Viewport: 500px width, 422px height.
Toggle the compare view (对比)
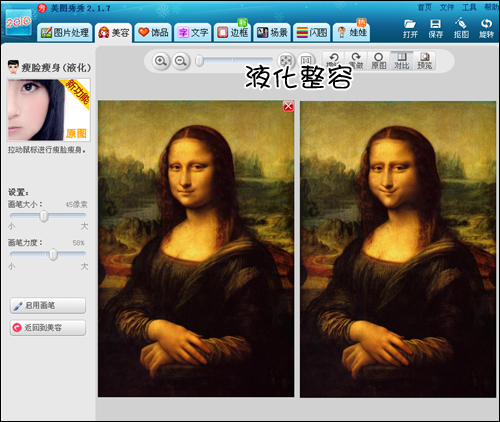[x=402, y=61]
